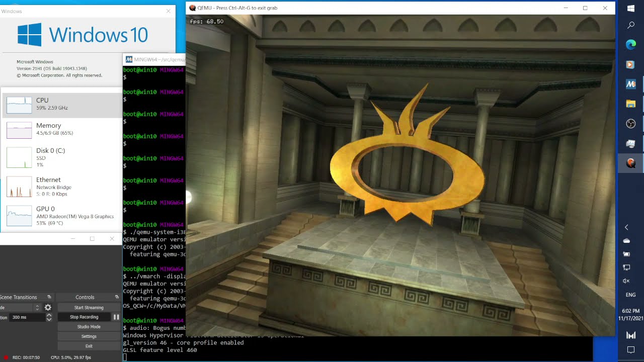Click the red REC indicator in OBS
Image resolution: width=644 pixels, height=362 pixels.
(6, 357)
